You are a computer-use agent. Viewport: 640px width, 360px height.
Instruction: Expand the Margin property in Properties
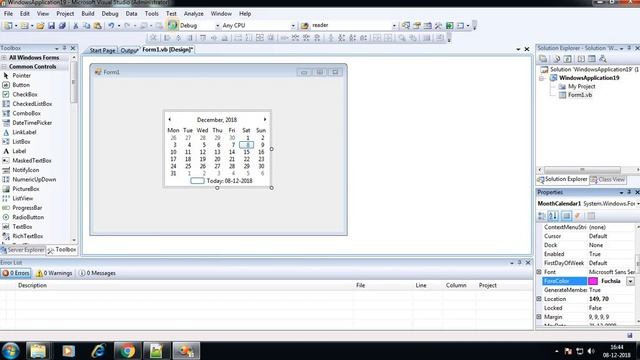(539, 317)
